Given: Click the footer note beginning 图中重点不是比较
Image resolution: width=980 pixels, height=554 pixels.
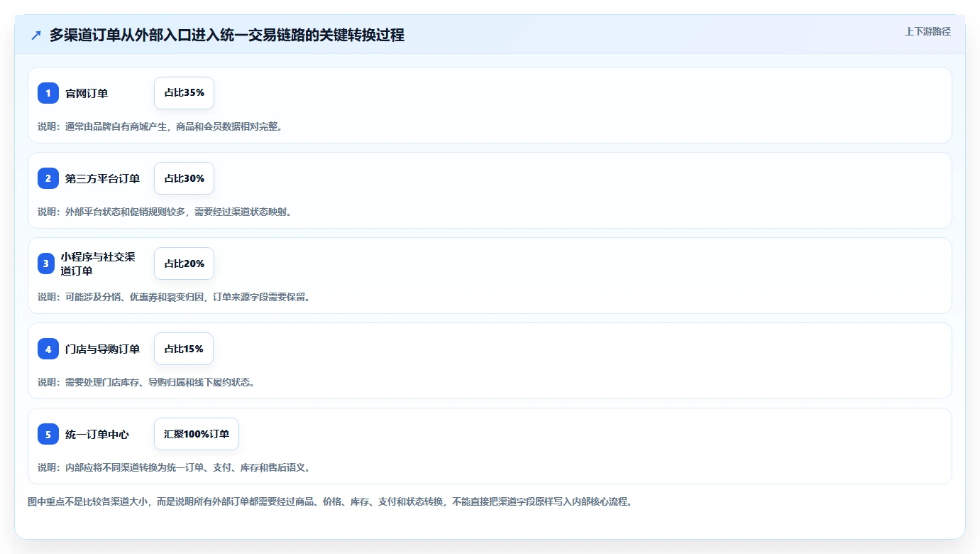Looking at the screenshot, I should 329,501.
